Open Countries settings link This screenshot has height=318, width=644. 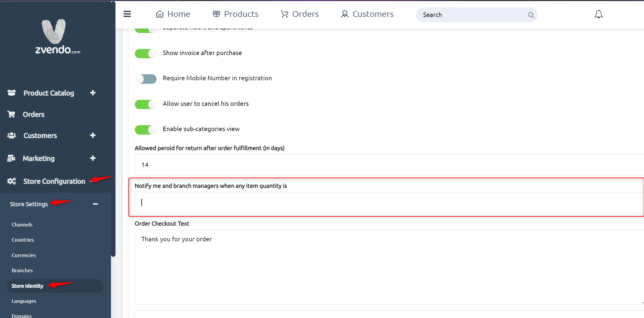pos(23,240)
